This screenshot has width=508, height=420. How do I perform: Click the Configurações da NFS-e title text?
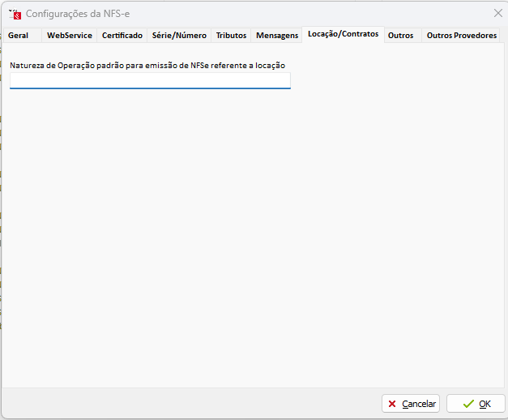tap(78, 14)
